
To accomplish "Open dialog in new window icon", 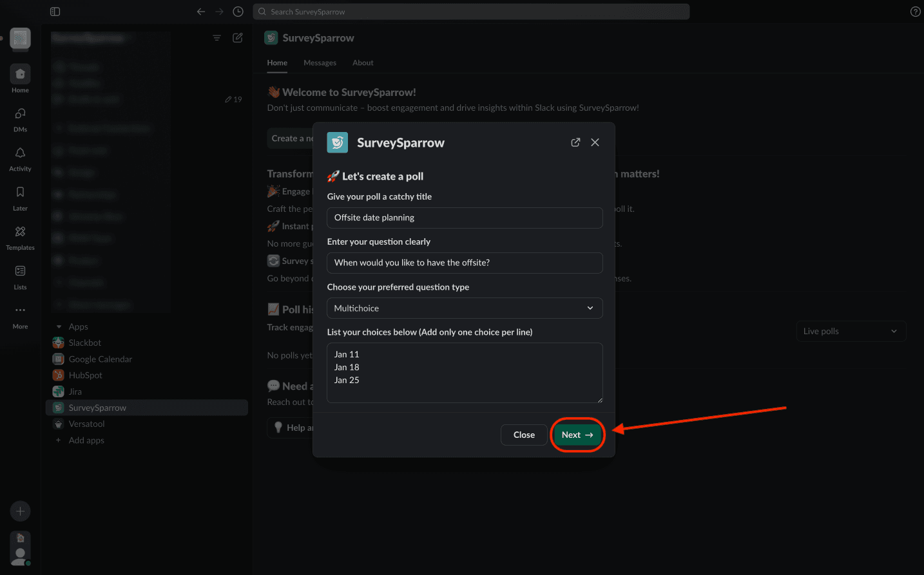I will [575, 142].
